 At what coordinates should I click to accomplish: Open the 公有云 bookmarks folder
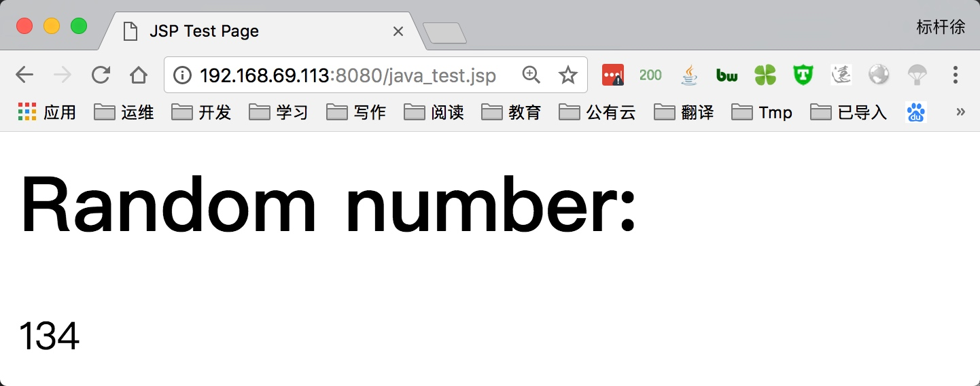(x=597, y=112)
